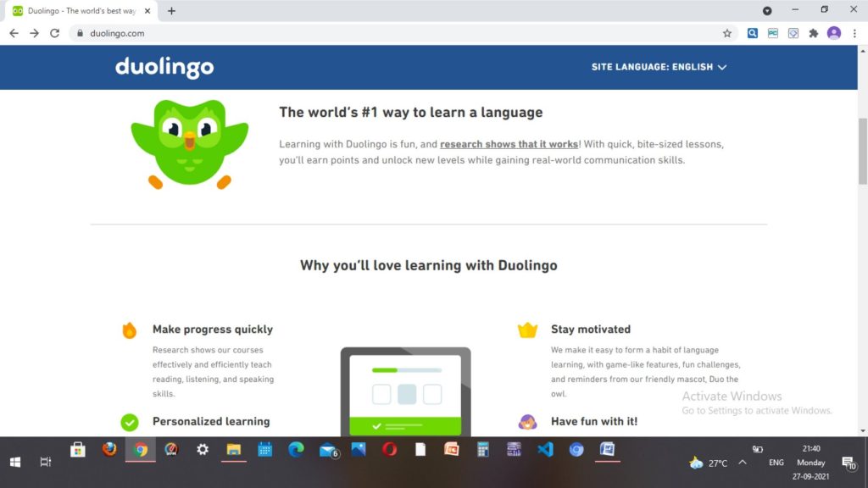Open Chrome tab search dropdown arrow

766,10
